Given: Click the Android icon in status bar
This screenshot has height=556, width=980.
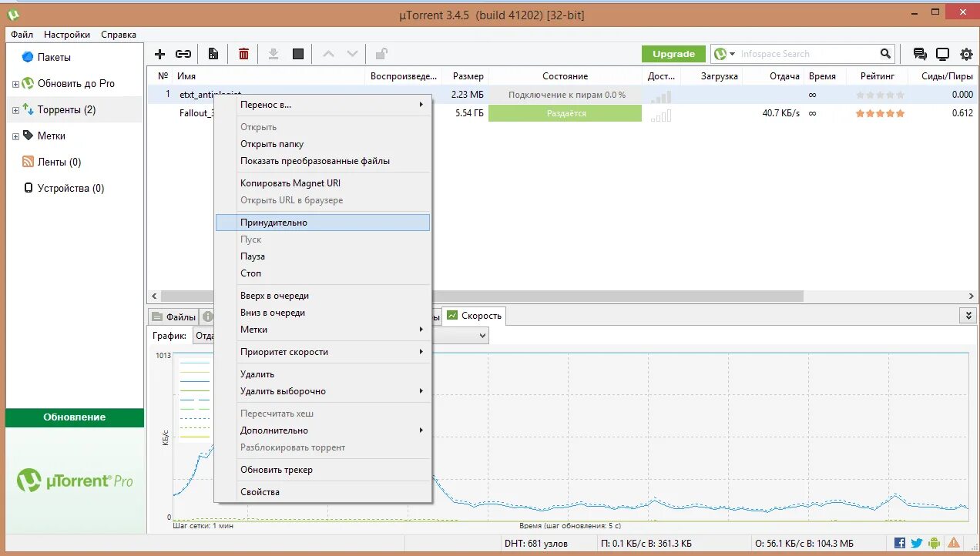Looking at the screenshot, I should tap(935, 543).
